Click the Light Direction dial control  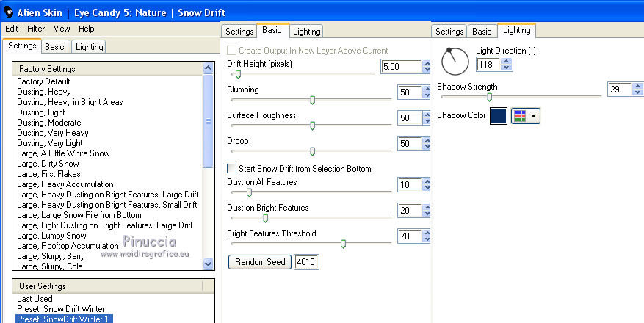[455, 62]
